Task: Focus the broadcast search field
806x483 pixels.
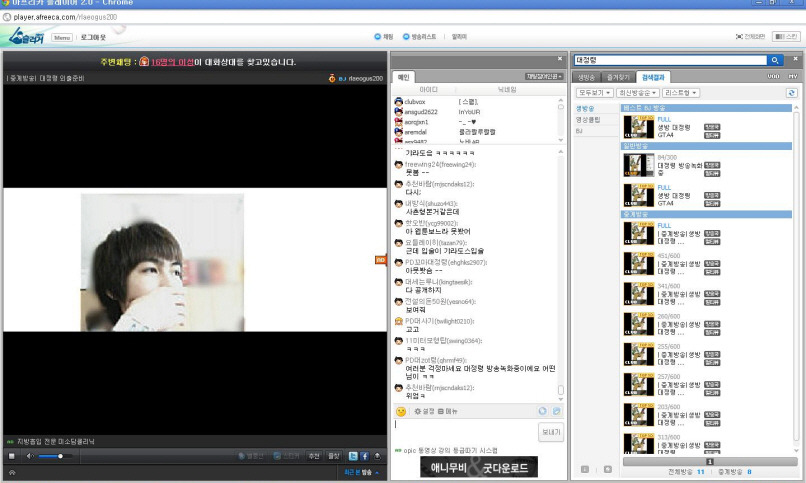Action: (670, 60)
